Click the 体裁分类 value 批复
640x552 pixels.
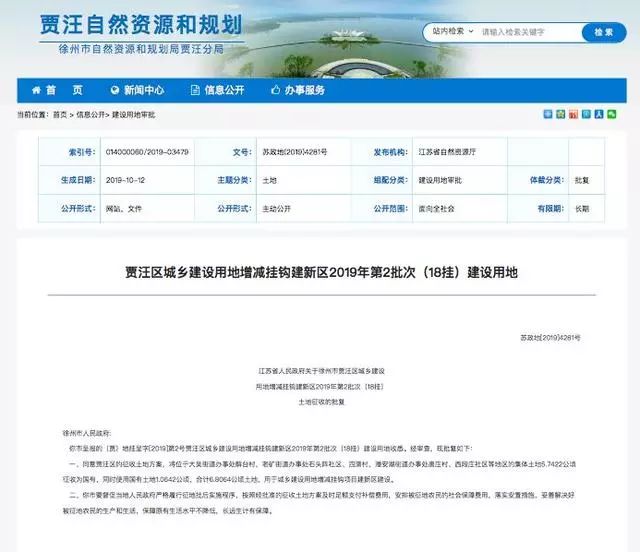point(582,180)
